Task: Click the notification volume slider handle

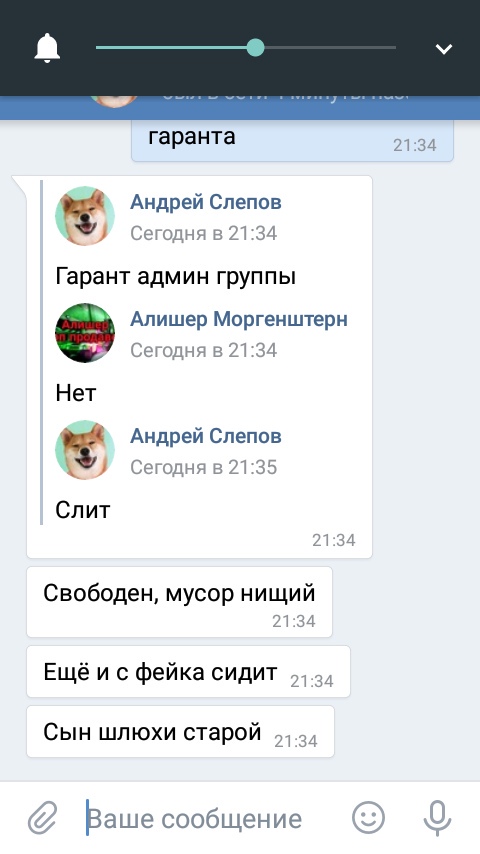Action: [255, 48]
